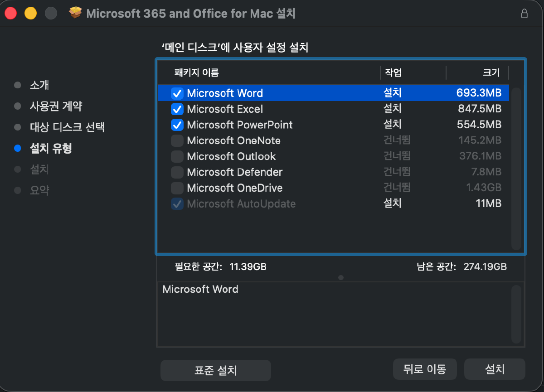544x392 pixels.
Task: Select the Microsoft OneNote row label
Action: [x=233, y=140]
